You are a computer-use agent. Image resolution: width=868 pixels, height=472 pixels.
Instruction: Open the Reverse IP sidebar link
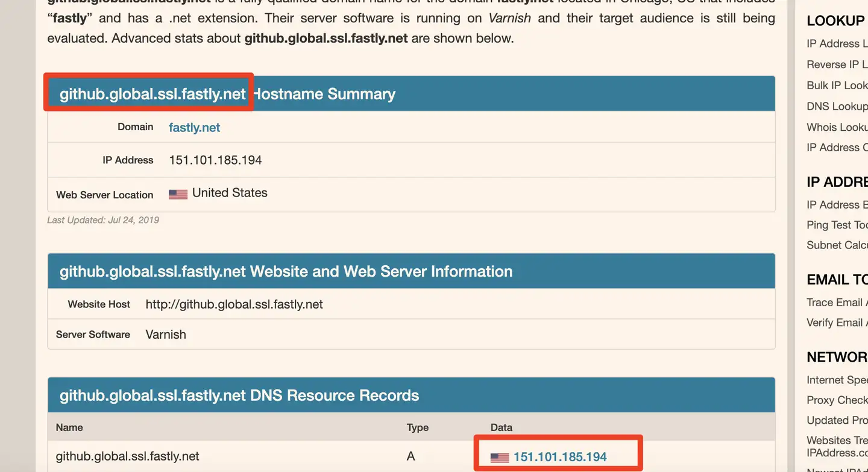click(837, 65)
